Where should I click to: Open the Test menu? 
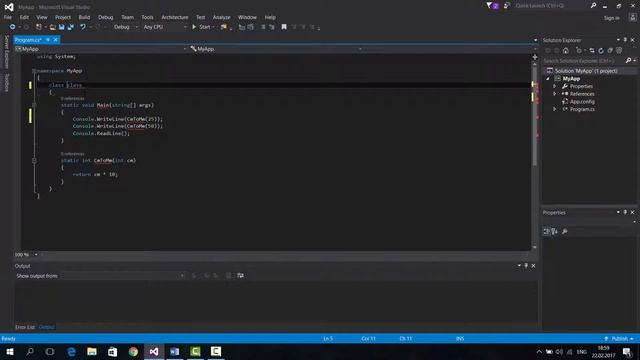(x=200, y=17)
